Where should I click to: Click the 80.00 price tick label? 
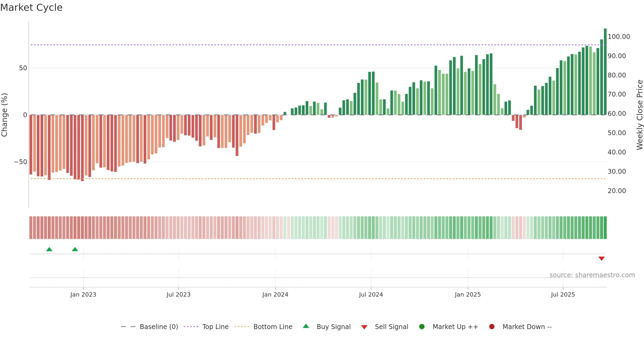click(617, 75)
